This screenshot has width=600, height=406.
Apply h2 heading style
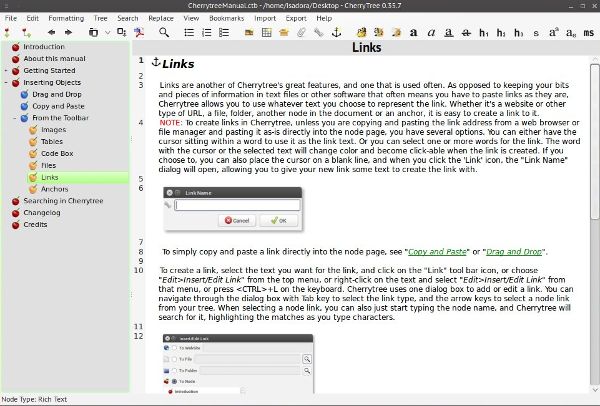tap(501, 33)
